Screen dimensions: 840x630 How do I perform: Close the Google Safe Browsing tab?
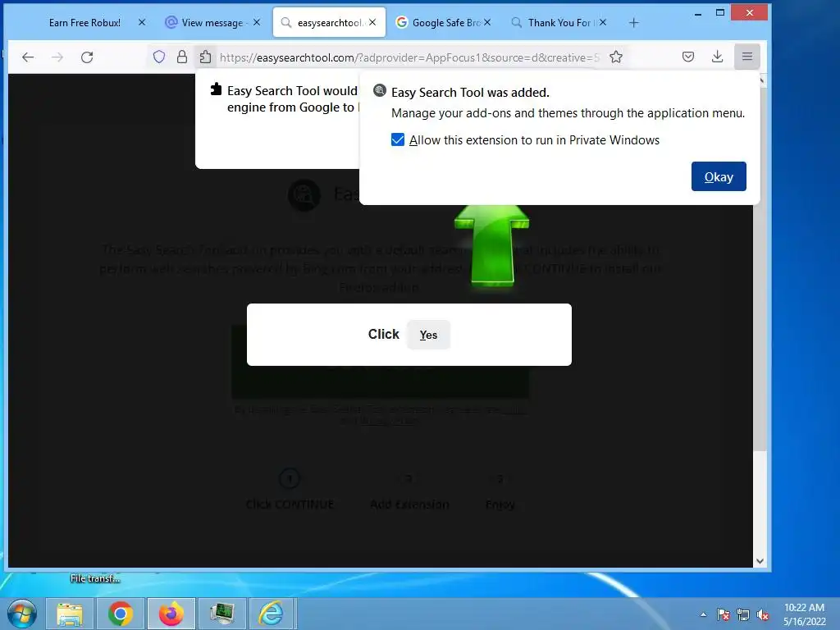pos(487,22)
